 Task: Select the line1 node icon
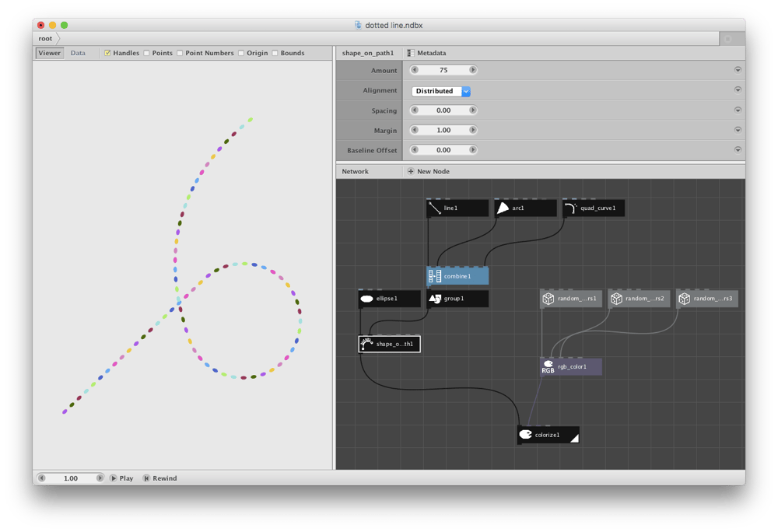coord(435,208)
